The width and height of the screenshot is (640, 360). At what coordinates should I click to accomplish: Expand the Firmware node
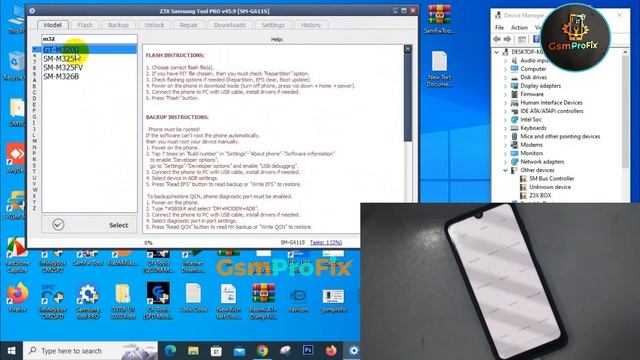505,94
